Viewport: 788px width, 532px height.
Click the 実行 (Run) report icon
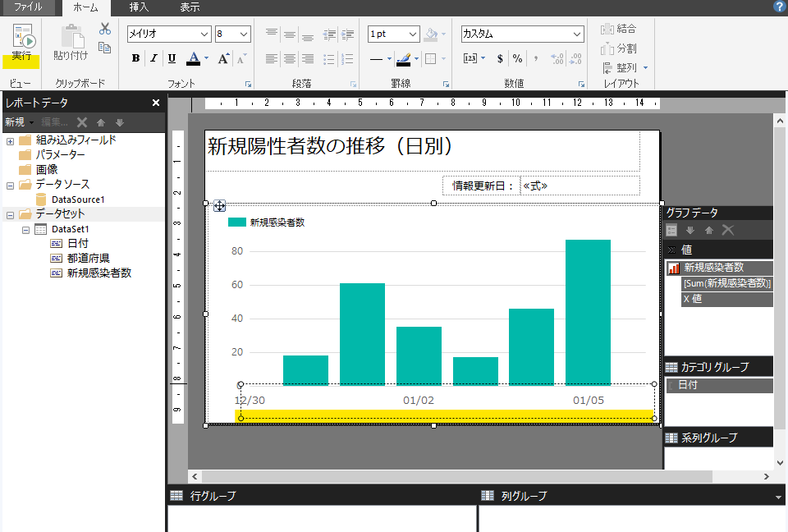click(22, 41)
